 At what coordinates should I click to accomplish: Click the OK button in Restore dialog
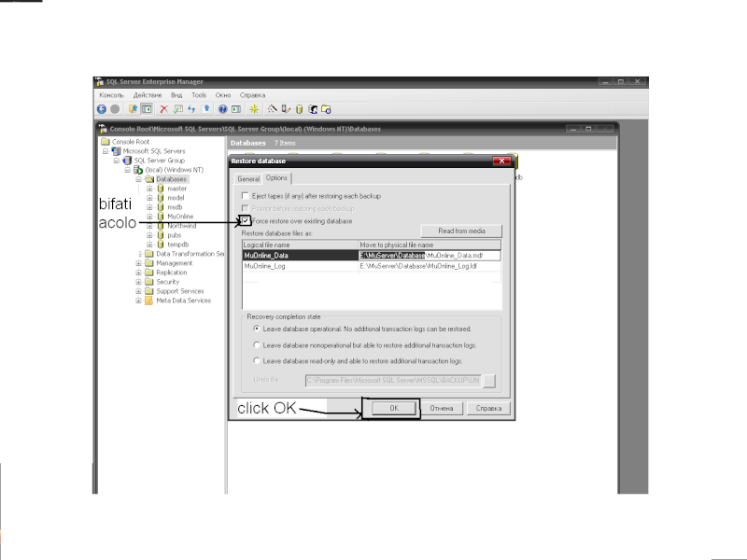(394, 408)
